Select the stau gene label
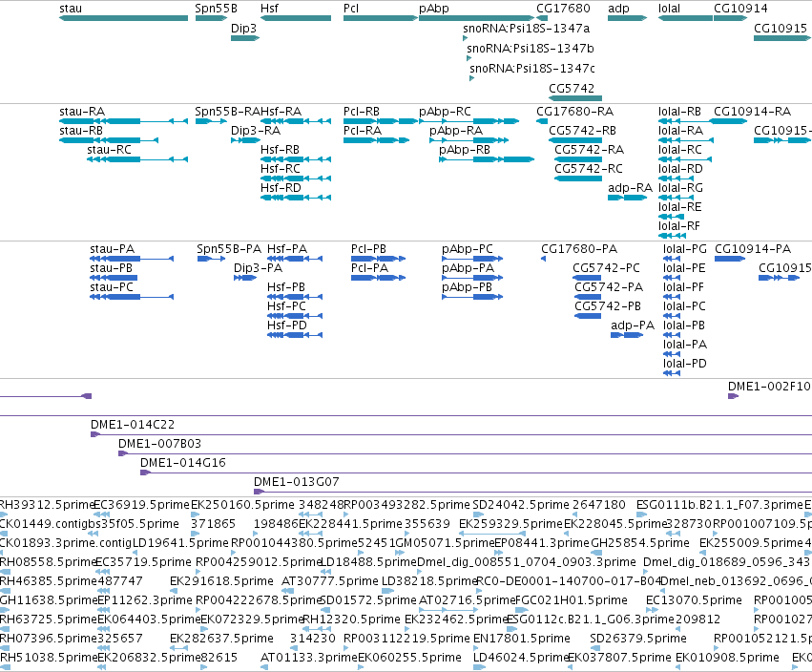The height and width of the screenshot is (672, 812). pos(71,9)
